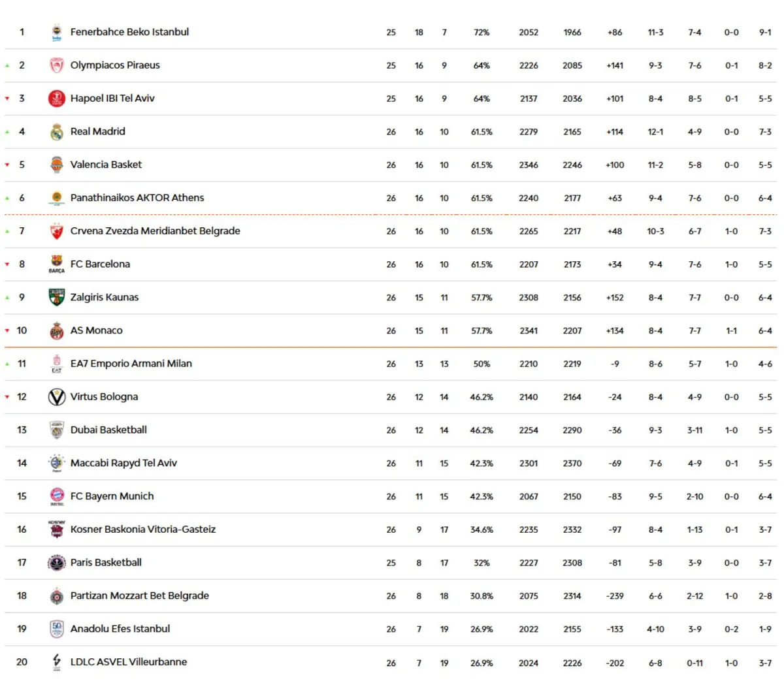Click the Hapoel IBI Tel Aviv red logo
784x698 pixels.
click(57, 99)
